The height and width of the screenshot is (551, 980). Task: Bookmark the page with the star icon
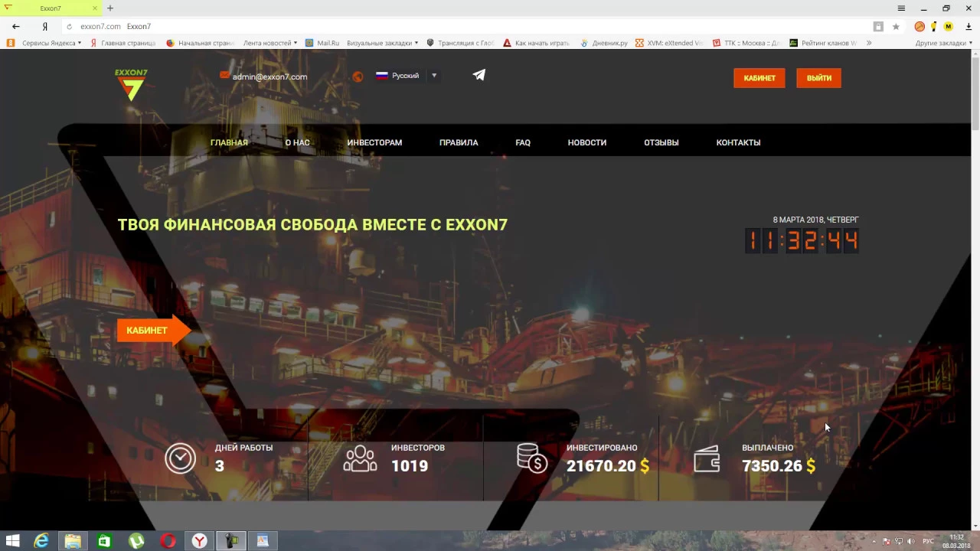896,26
